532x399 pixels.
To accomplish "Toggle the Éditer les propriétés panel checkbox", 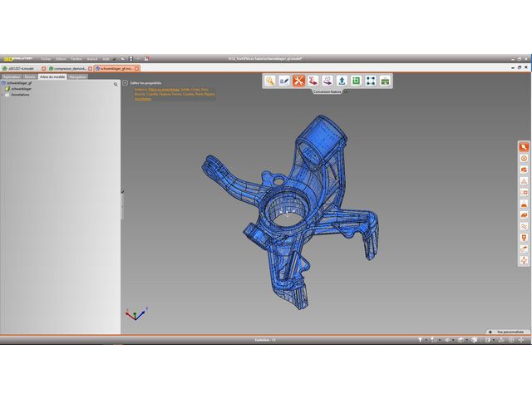I will [125, 83].
